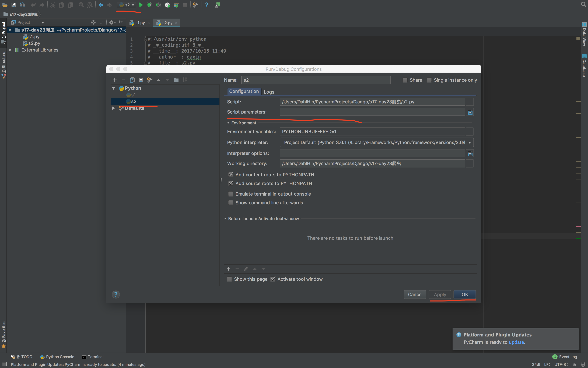The width and height of the screenshot is (588, 368).
Task: Click the Save All toolbar icon
Action: (14, 5)
